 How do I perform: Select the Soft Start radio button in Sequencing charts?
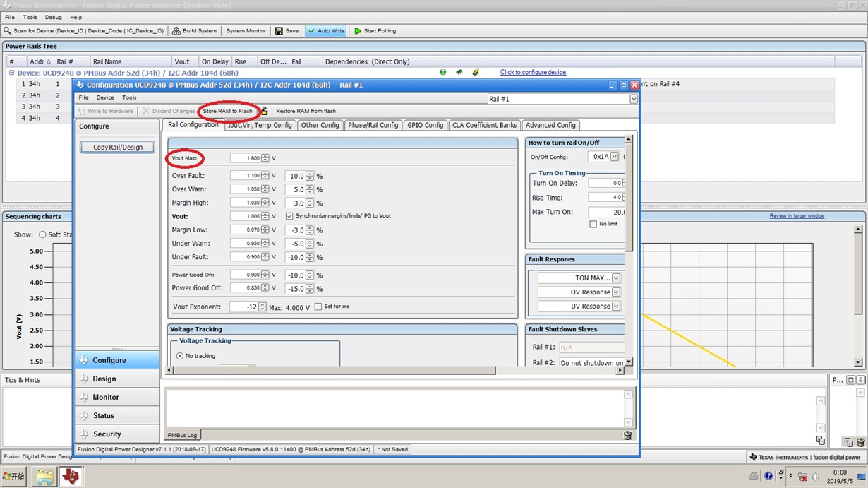42,234
